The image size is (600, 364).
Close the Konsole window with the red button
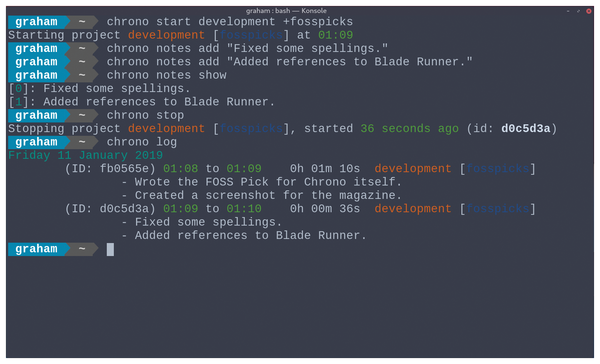(x=589, y=11)
